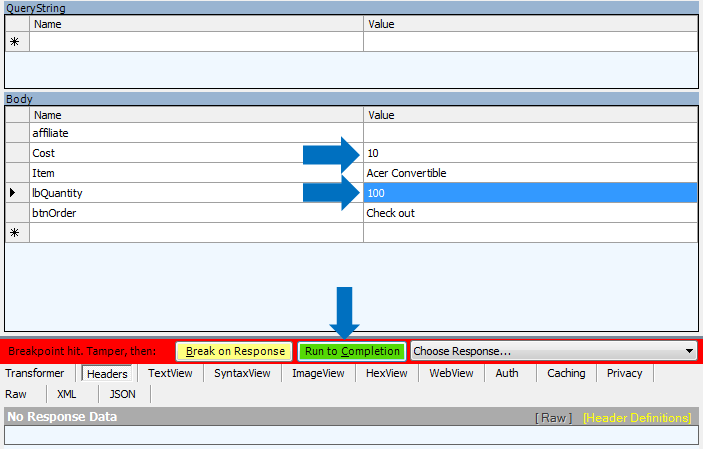The height and width of the screenshot is (449, 705).
Task: Select the ImageView tab
Action: coord(318,373)
